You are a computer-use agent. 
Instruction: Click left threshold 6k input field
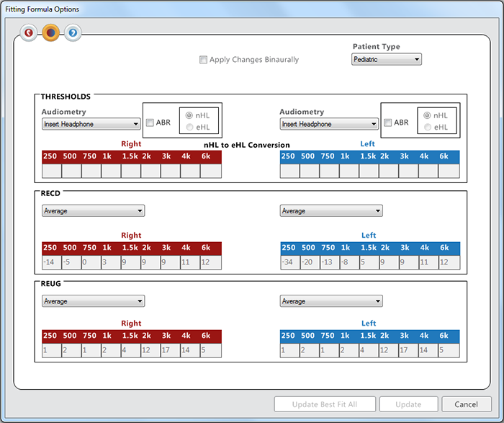449,171
